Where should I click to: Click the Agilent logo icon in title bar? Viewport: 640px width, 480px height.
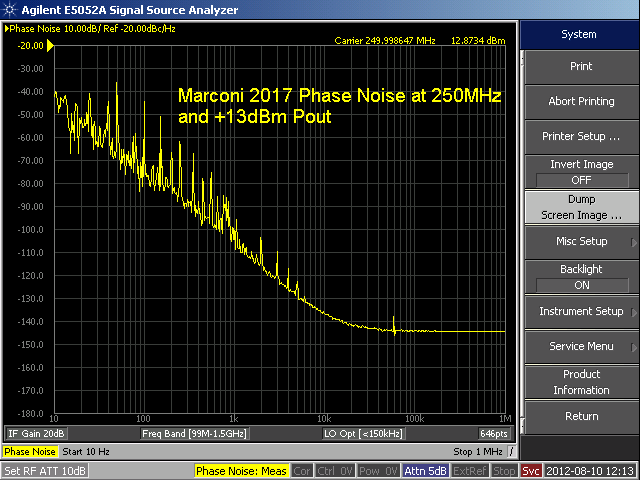pyautogui.click(x=9, y=9)
